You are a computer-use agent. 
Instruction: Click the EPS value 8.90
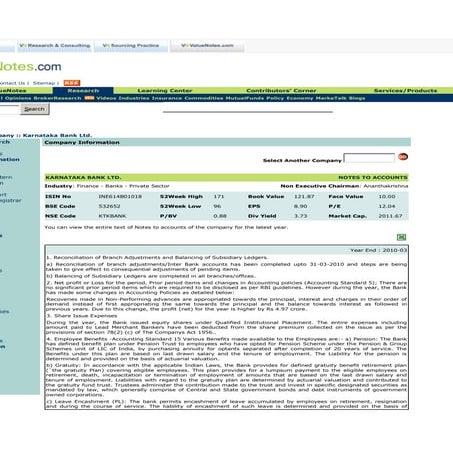pyautogui.click(x=300, y=206)
